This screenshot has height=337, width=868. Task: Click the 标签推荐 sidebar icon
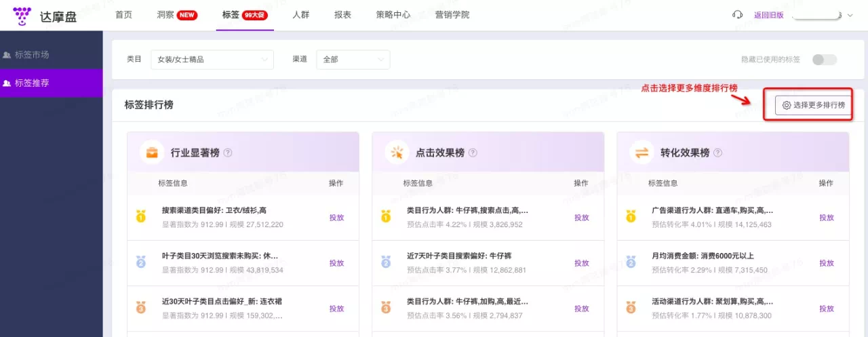[x=7, y=83]
